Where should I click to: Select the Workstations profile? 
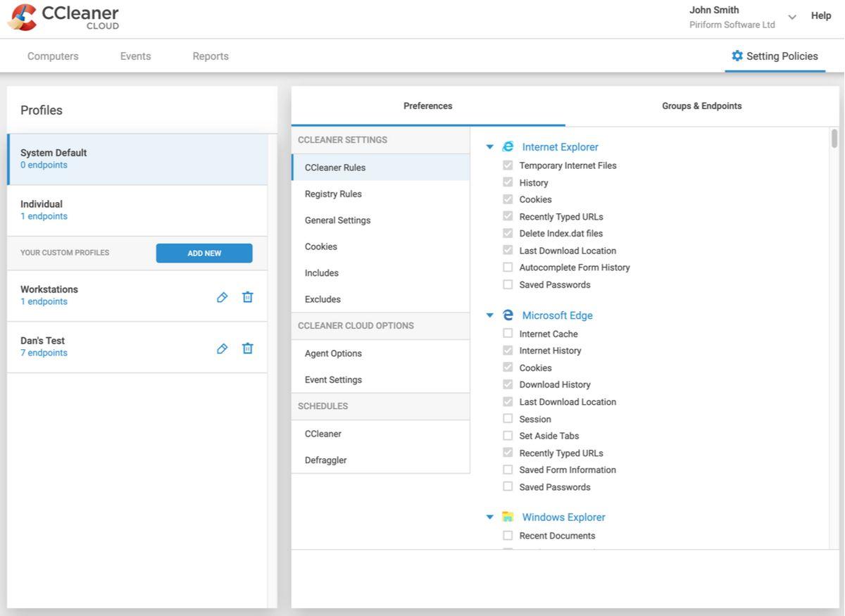(x=137, y=296)
